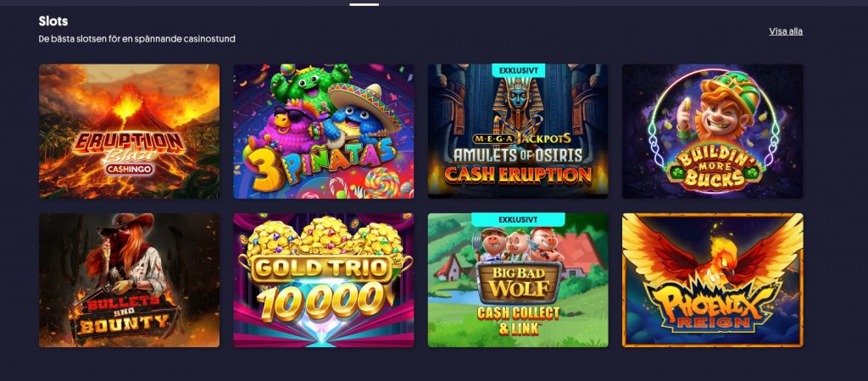Click the Mega Jackpots logo on Osiris tile
Image resolution: width=868 pixels, height=381 pixels.
tap(518, 139)
